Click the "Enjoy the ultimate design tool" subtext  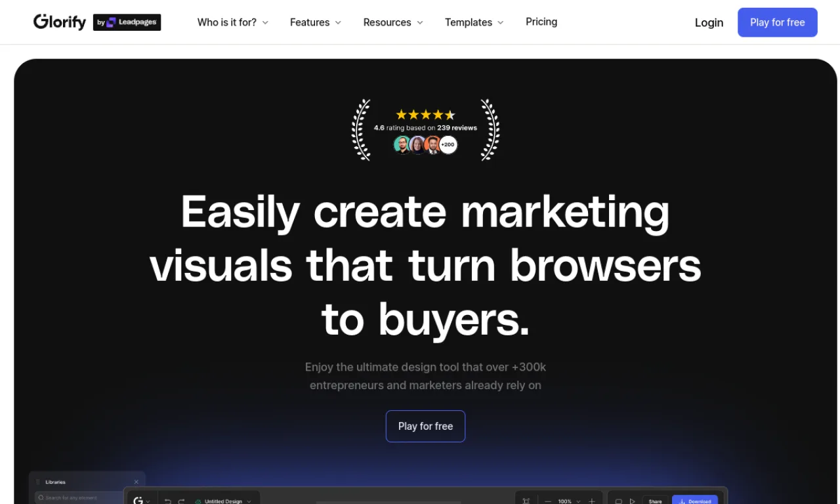click(x=425, y=376)
